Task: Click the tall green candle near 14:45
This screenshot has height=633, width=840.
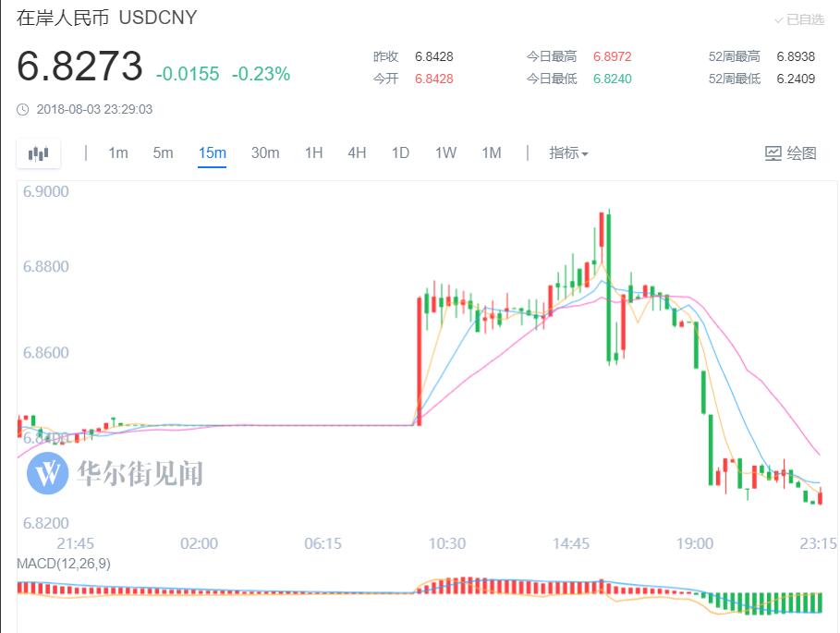Action: (608, 286)
